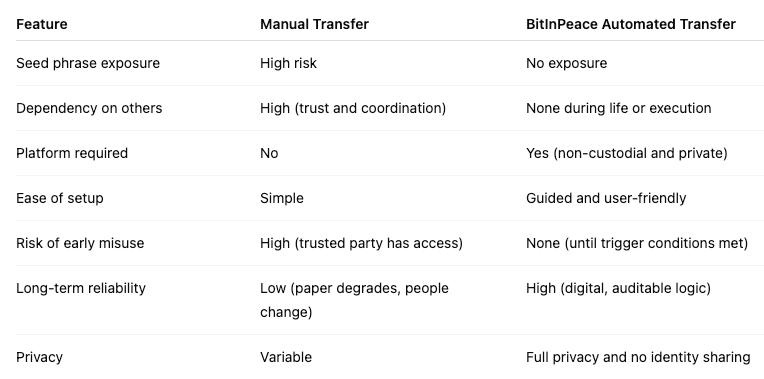Click None during life or execution
Image resolution: width=764 pixels, height=379 pixels.
[618, 108]
